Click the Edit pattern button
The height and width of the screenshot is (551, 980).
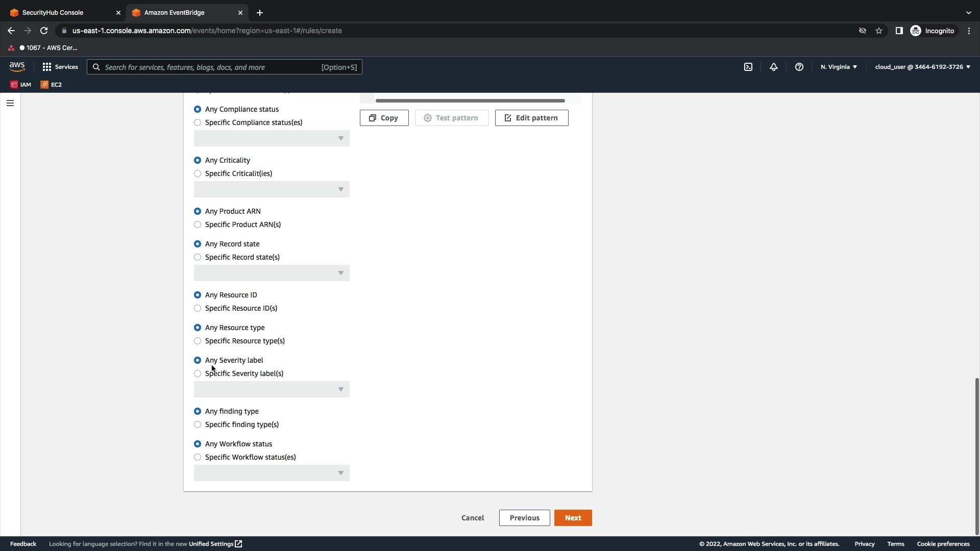pos(531,118)
